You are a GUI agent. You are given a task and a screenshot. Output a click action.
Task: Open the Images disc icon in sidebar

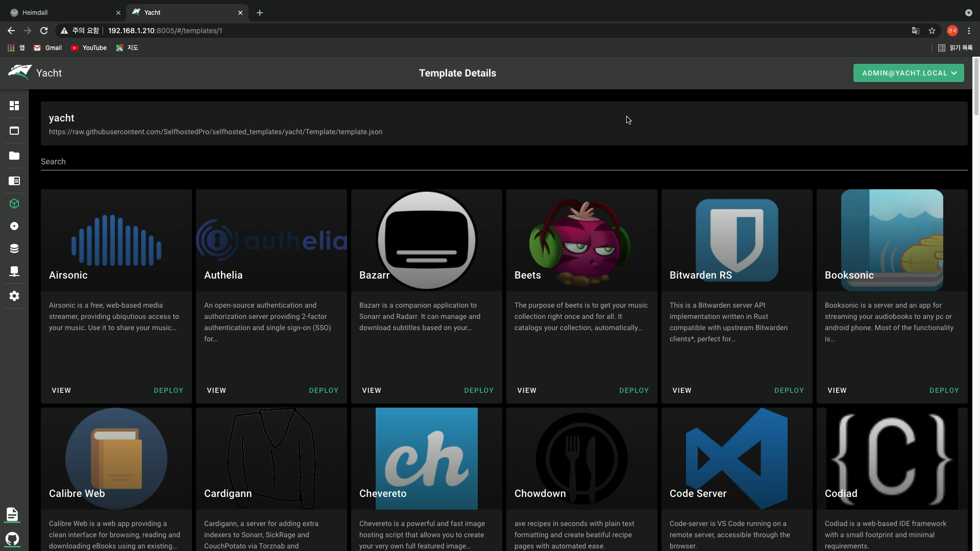point(14,226)
